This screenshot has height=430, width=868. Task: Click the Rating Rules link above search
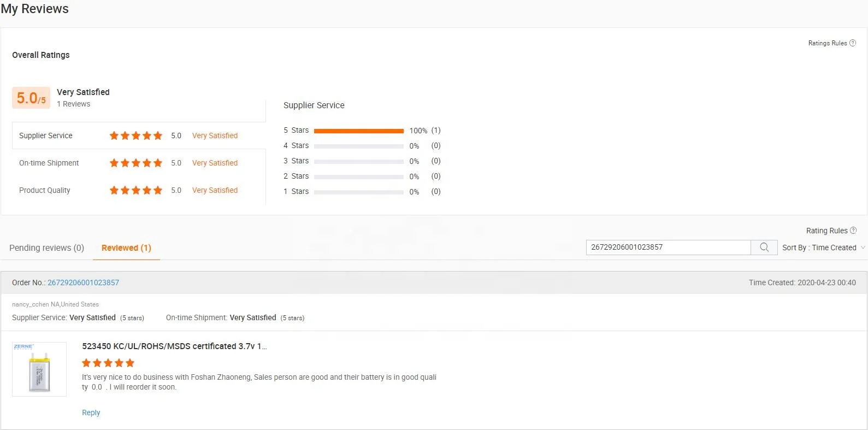[x=827, y=231]
